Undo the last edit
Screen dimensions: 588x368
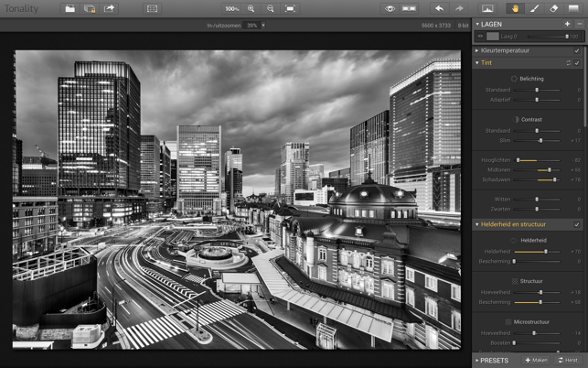pos(440,8)
